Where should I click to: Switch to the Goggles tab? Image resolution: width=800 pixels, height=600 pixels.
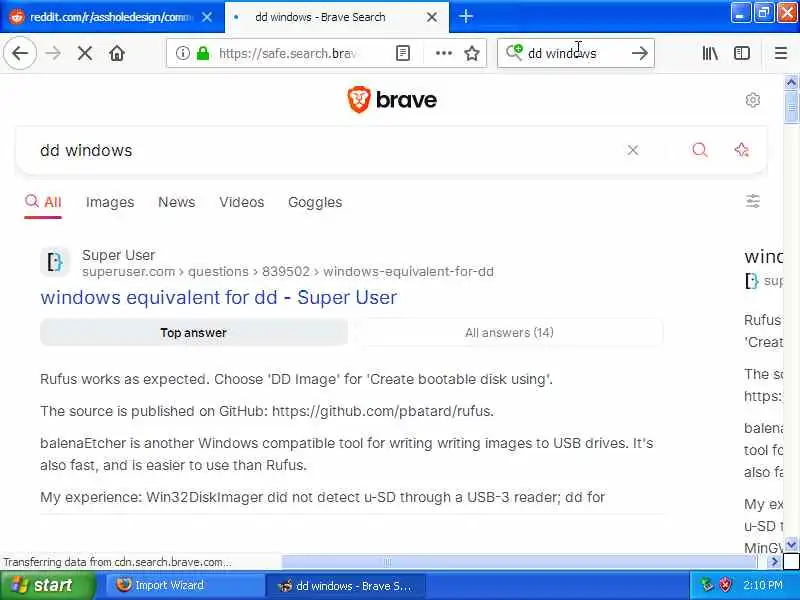(x=315, y=202)
